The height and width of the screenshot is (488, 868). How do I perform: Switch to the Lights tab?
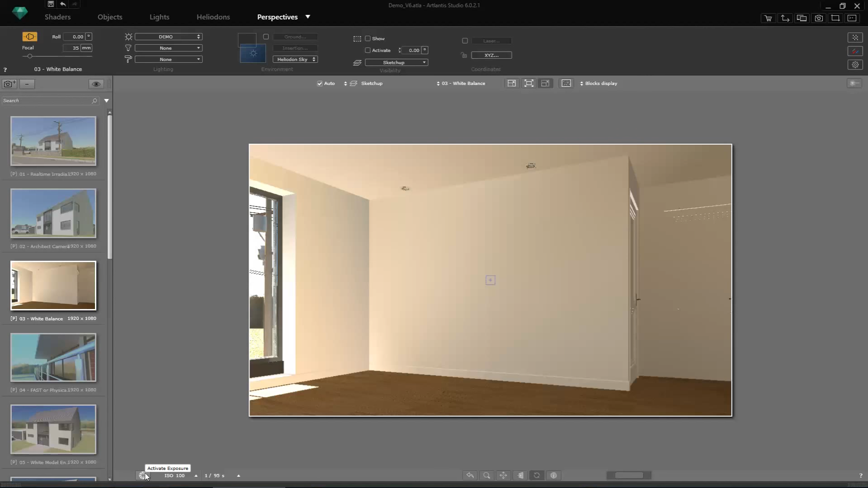tap(159, 17)
